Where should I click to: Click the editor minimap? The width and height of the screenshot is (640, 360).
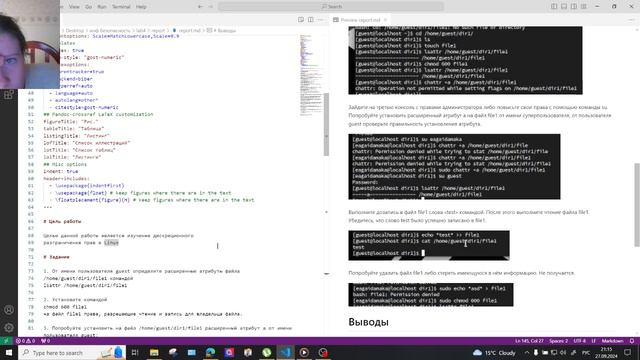pyautogui.click(x=311, y=76)
